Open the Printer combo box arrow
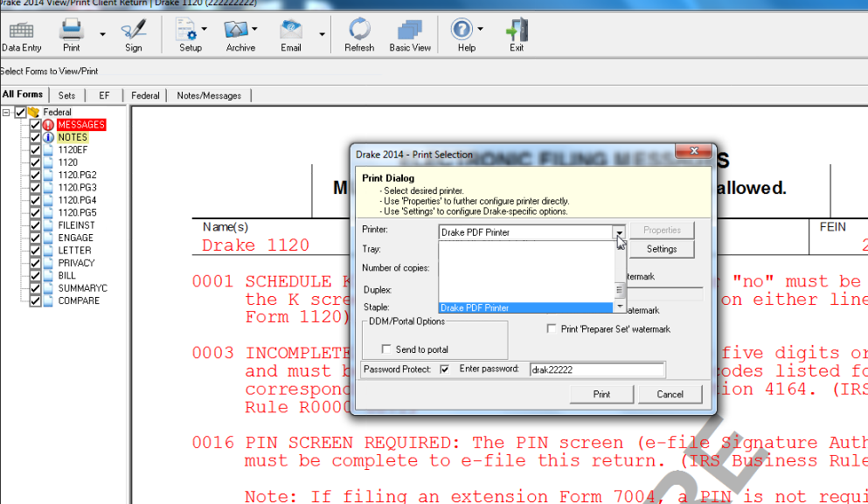This screenshot has height=504, width=868. [619, 232]
